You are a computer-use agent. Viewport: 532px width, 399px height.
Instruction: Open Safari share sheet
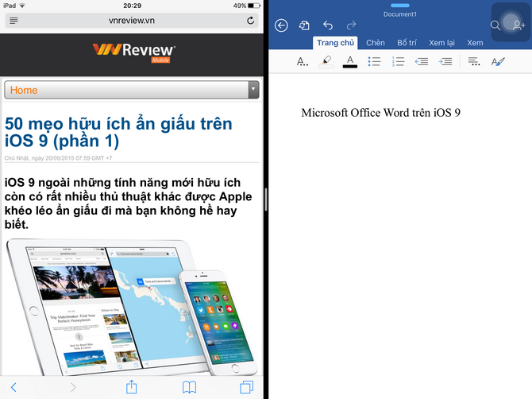[132, 387]
